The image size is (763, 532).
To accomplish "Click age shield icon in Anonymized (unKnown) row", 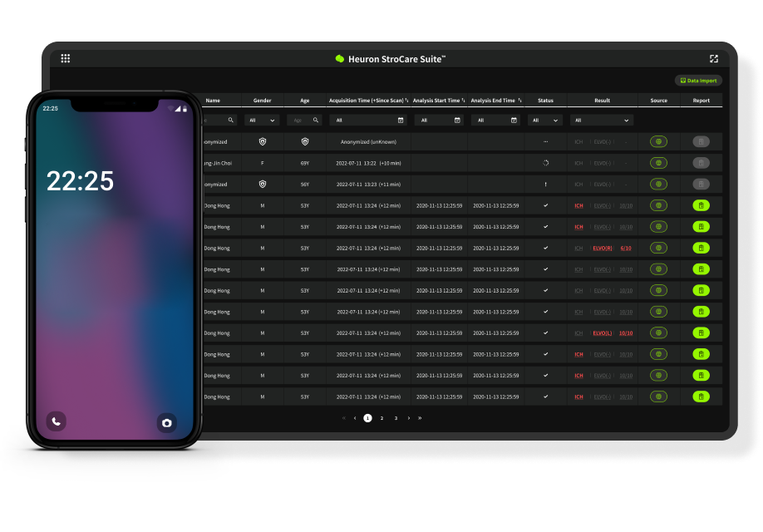I will (305, 141).
